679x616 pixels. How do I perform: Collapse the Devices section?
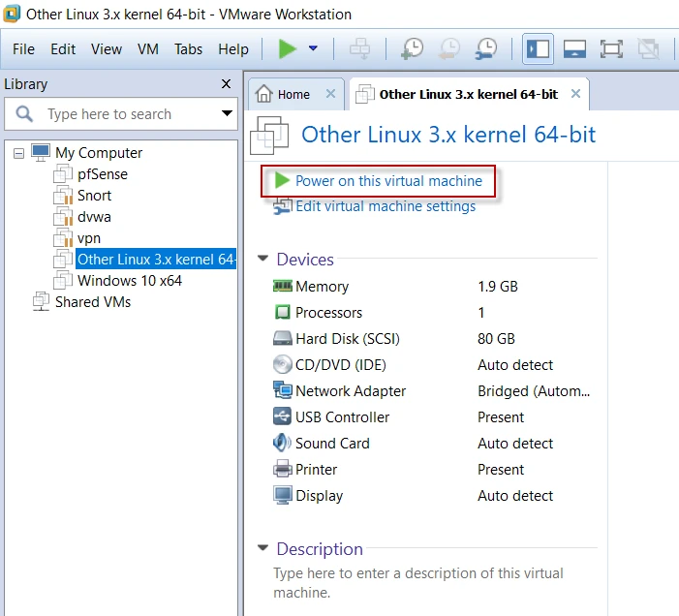pyautogui.click(x=262, y=260)
